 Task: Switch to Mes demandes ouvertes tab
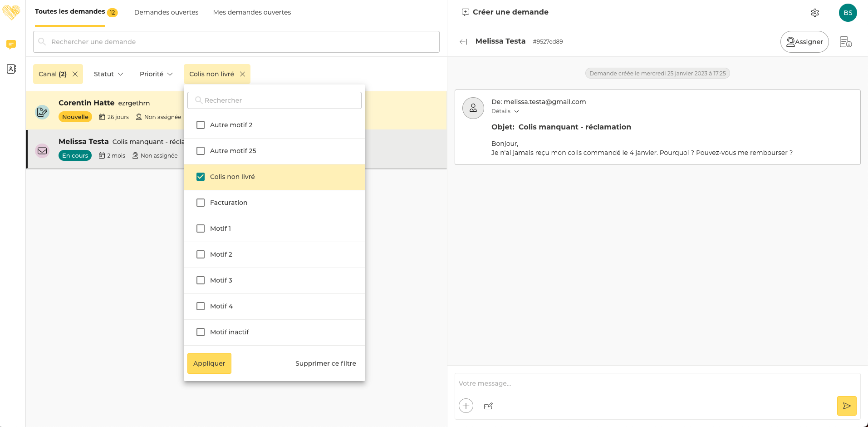(252, 12)
